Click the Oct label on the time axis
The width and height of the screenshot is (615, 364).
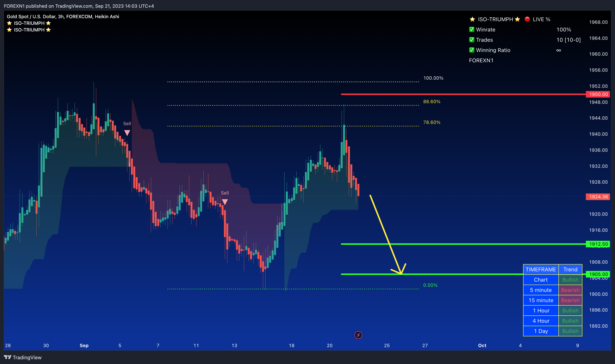[x=482, y=345]
